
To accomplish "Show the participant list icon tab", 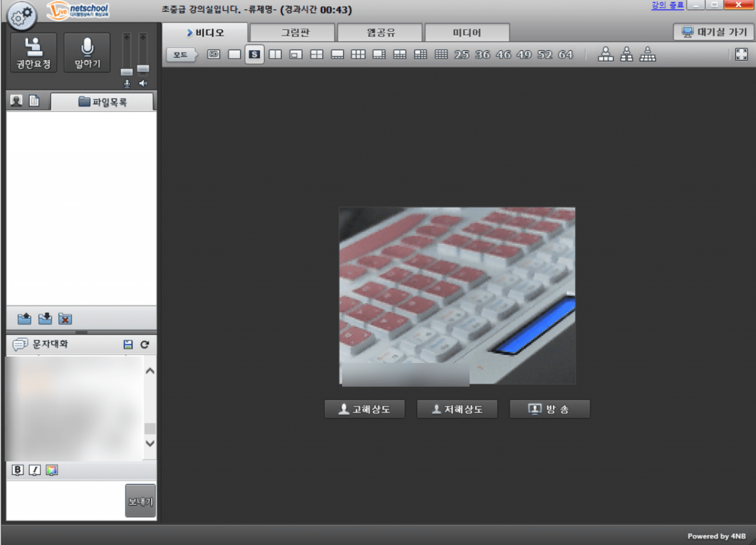I will coord(16,101).
